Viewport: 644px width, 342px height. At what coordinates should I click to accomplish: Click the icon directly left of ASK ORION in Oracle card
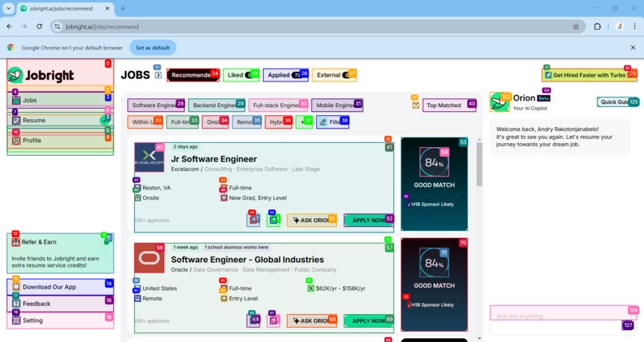click(x=273, y=320)
